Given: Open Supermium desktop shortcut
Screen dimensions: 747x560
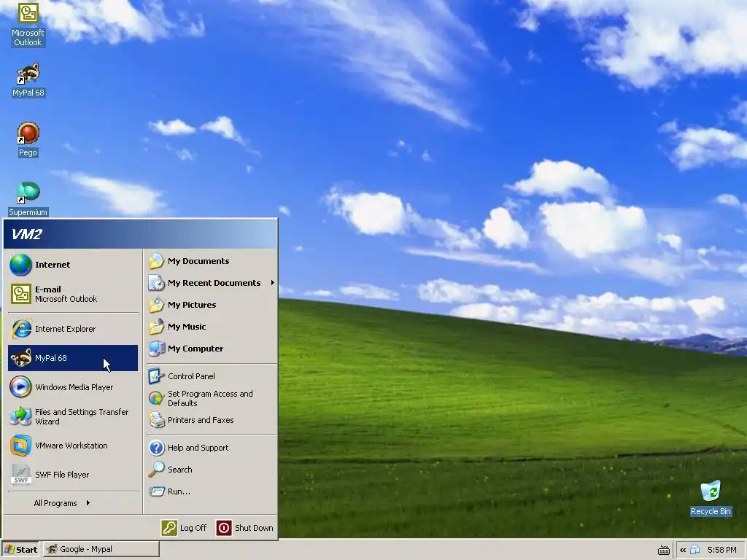Looking at the screenshot, I should [x=28, y=199].
